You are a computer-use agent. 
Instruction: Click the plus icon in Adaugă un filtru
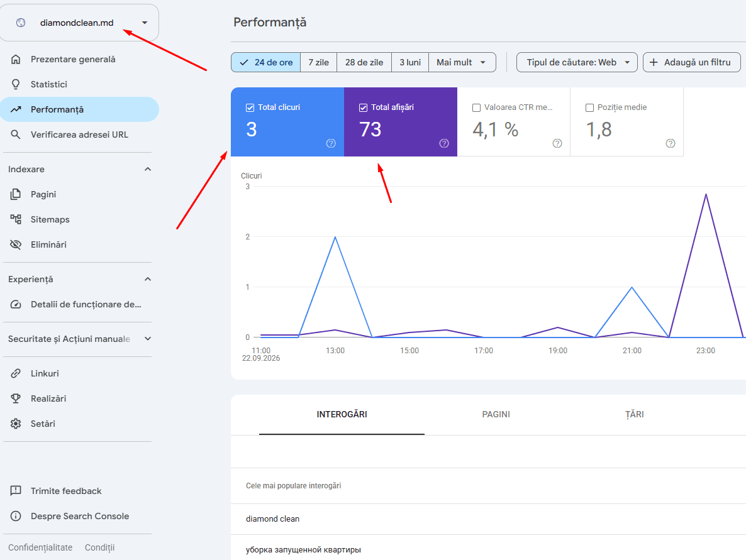(654, 62)
